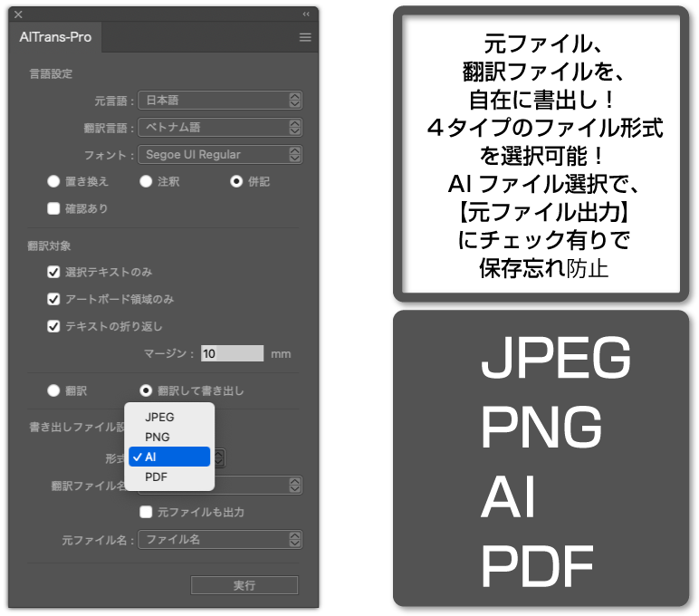
Task: Click the 翻訳対象 section heading
Action: click(49, 245)
